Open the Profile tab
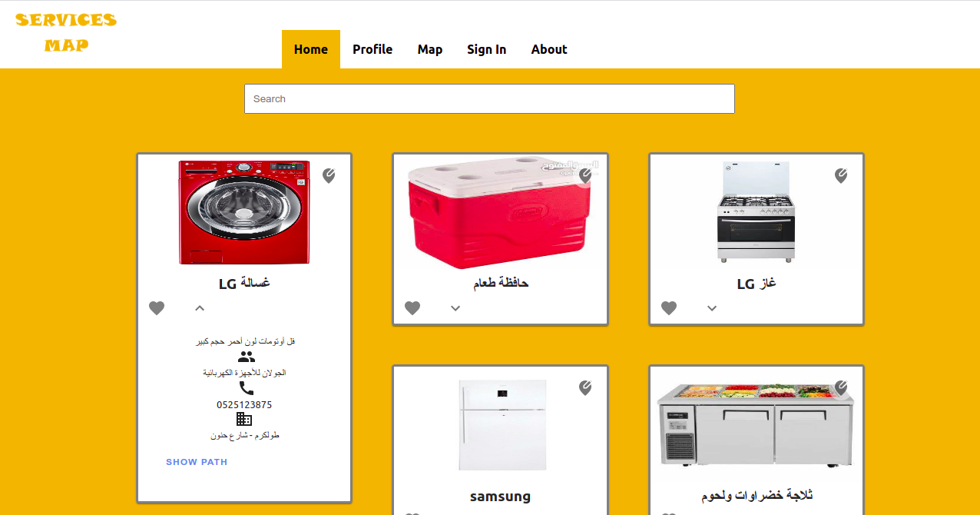Screen dimensions: 980x515 click(372, 49)
